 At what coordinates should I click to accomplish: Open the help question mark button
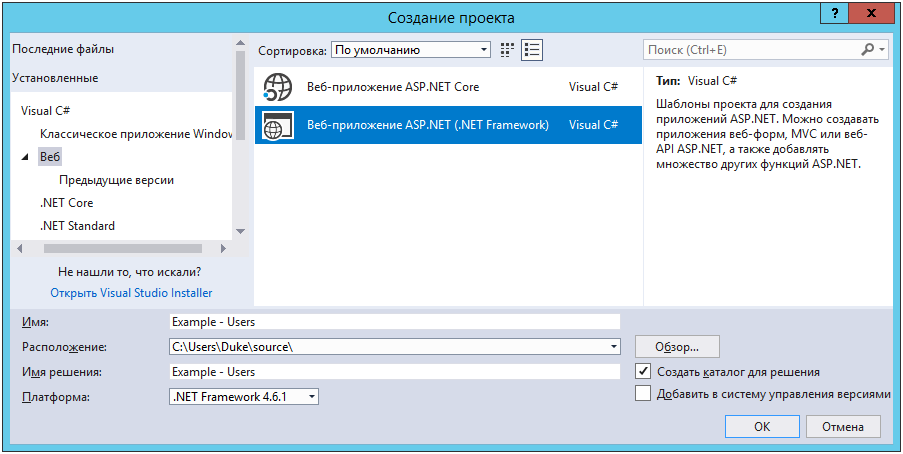point(836,12)
